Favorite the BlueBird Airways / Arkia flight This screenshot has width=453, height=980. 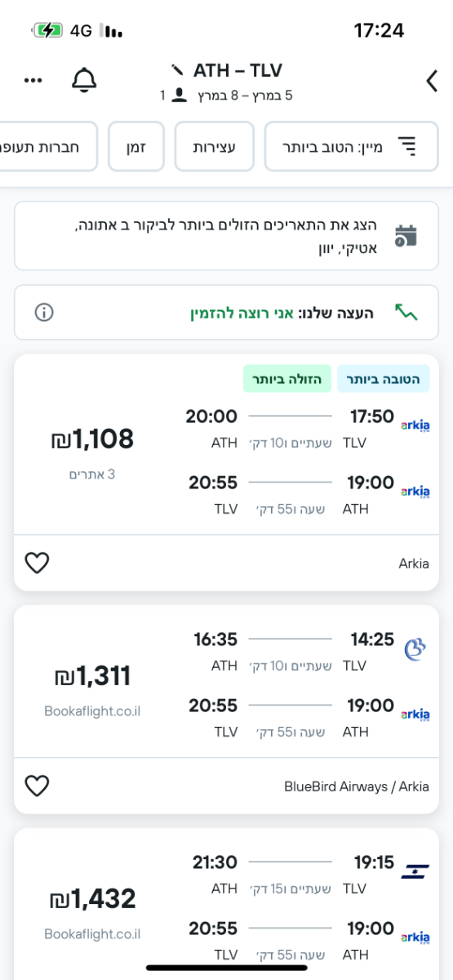37,786
